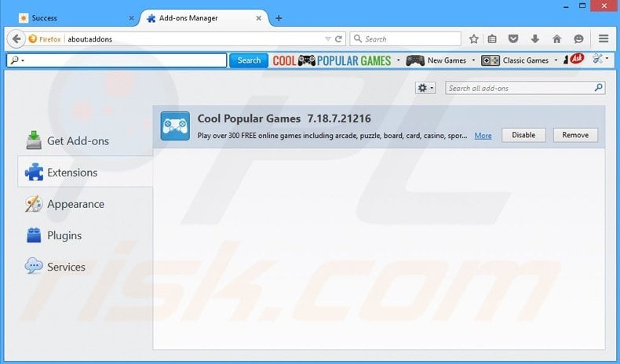Go to Home page icon
This screenshot has width=620, height=364.
point(556,38)
